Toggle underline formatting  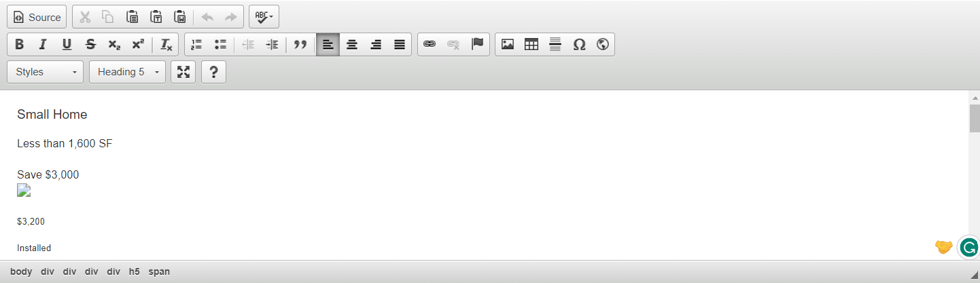67,45
